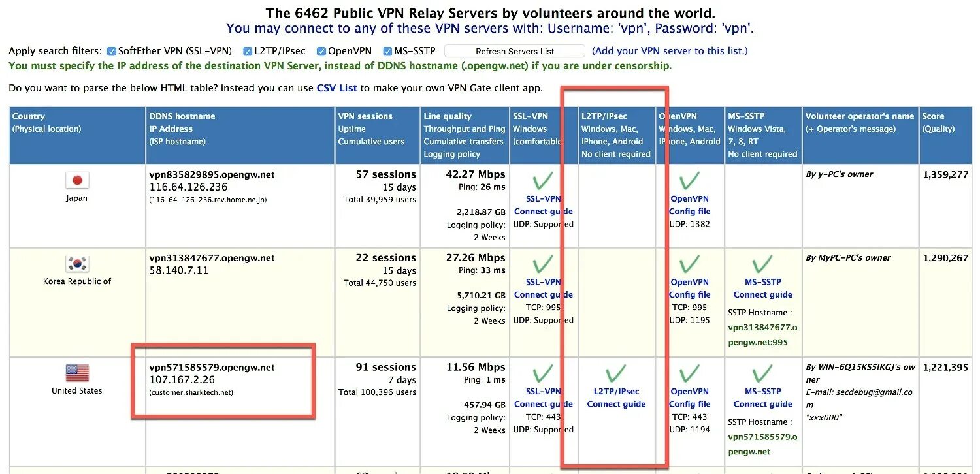Image resolution: width=980 pixels, height=474 pixels.
Task: Click the DDNS hostname column header
Action: tap(240, 136)
